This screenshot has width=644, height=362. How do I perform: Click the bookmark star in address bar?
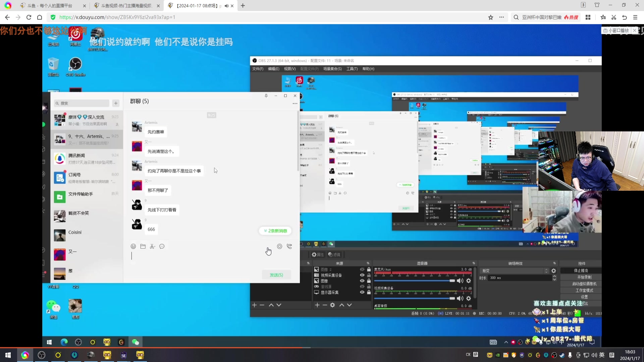pos(490,17)
